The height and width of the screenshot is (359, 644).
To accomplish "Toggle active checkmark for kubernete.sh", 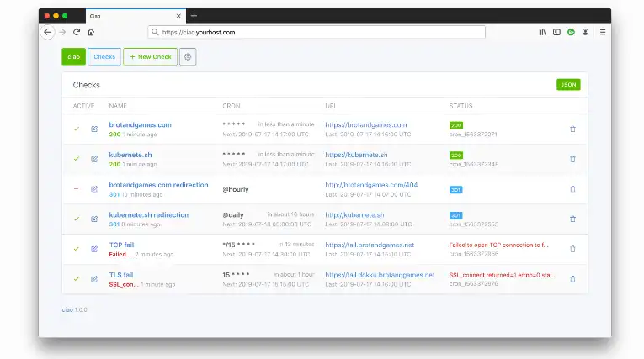I will [76, 159].
